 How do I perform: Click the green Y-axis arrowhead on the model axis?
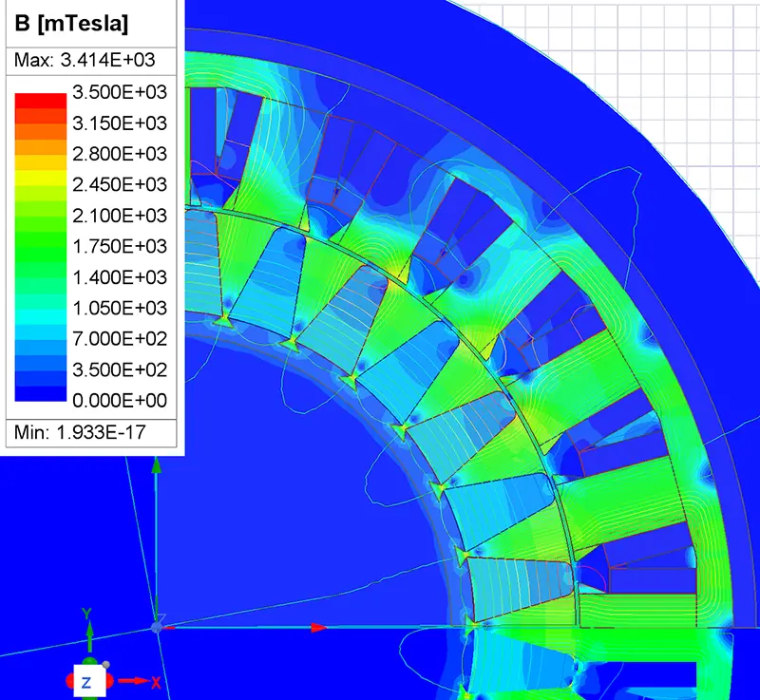point(156,465)
